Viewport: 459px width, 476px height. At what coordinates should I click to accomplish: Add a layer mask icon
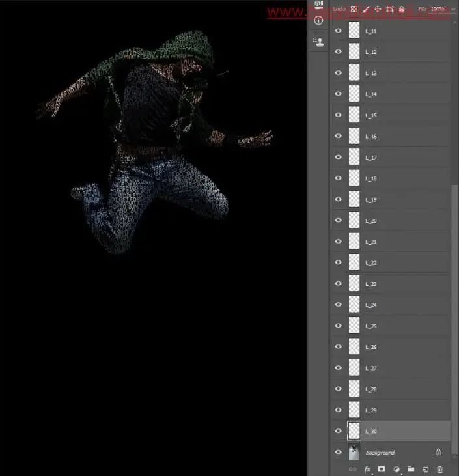[382, 469]
